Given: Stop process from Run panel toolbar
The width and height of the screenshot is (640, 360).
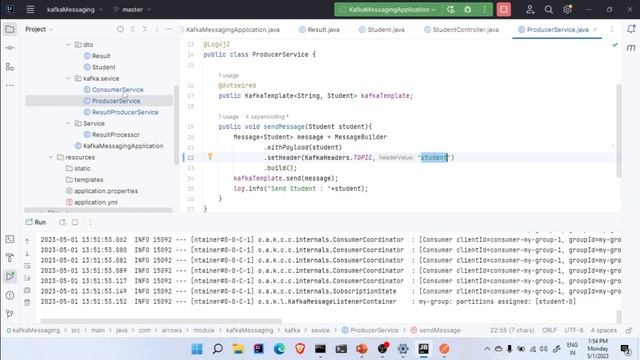Looking at the screenshot, I should click(x=75, y=222).
